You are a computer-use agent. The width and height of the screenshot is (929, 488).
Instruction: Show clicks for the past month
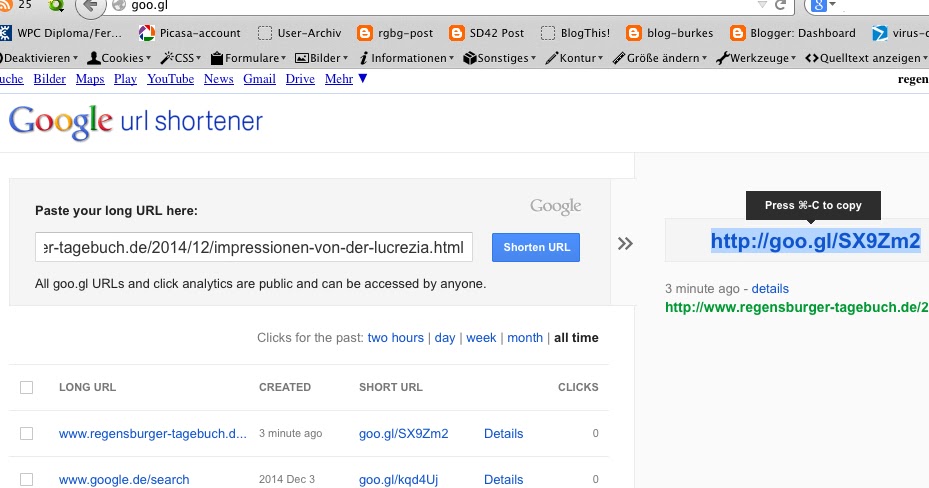click(525, 338)
